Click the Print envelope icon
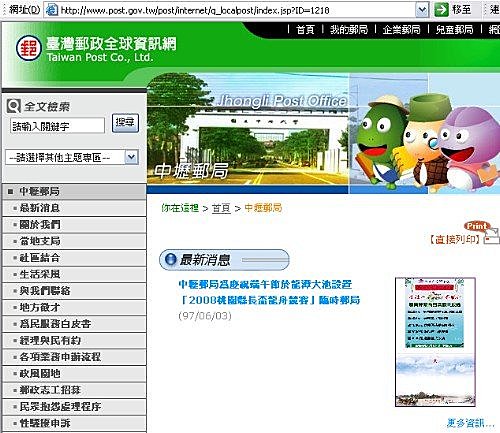 pos(491,237)
